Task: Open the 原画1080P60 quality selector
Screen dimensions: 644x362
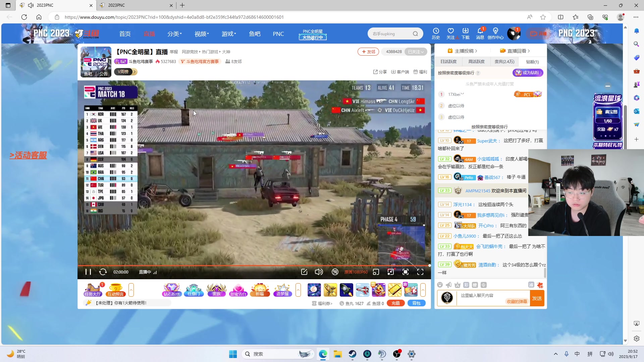Action: coord(356,272)
